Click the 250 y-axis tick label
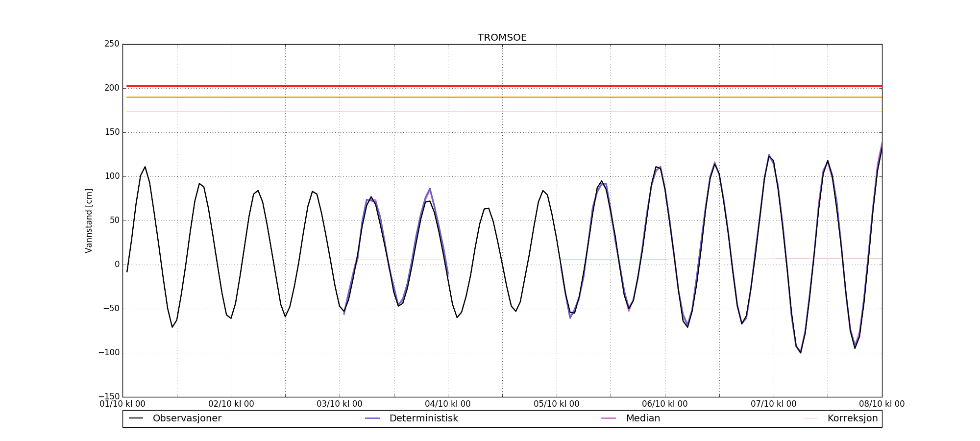Viewport: 980px width, 441px height. (x=112, y=44)
